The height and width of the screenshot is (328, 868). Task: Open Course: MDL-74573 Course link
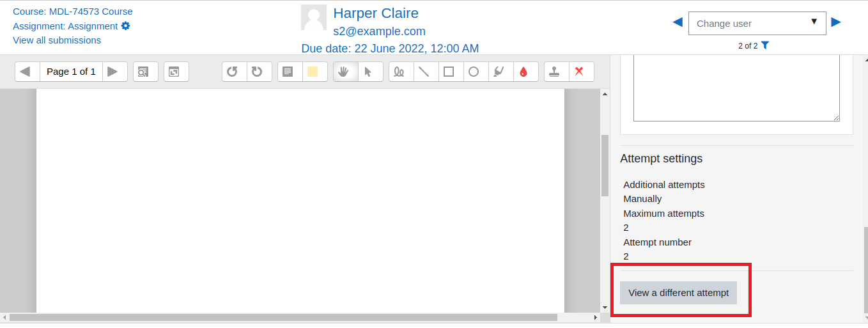(x=73, y=12)
